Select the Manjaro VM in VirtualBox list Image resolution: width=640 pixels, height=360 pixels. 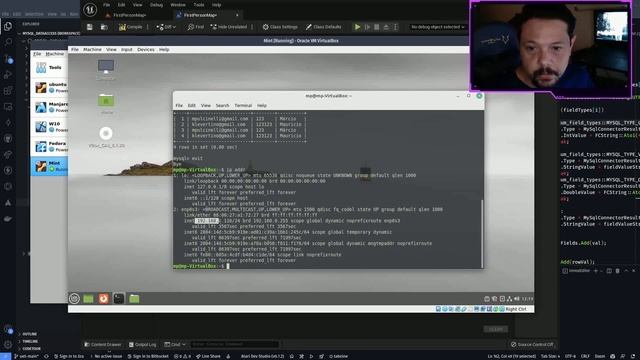49,107
